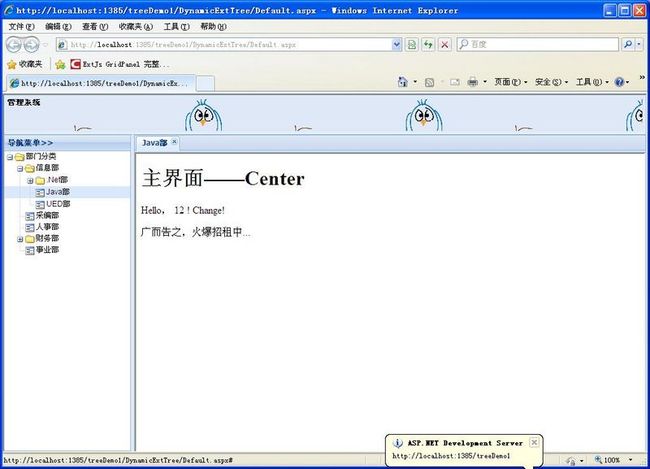Click the blue Help question mark icon
The height and width of the screenshot is (469, 650).
click(619, 82)
